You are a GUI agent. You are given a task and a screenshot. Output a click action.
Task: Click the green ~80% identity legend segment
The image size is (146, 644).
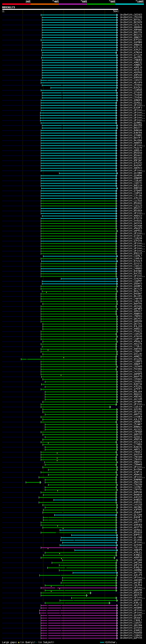tap(101, 4)
